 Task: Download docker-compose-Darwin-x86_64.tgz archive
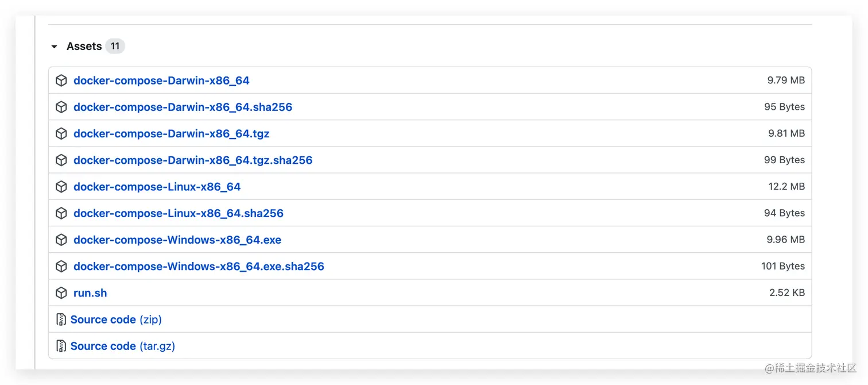point(172,133)
